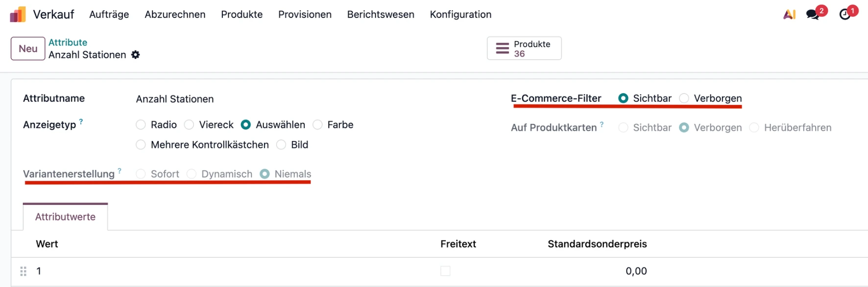The height and width of the screenshot is (287, 868).
Task: Open the Attributwerte tab
Action: coord(65,216)
